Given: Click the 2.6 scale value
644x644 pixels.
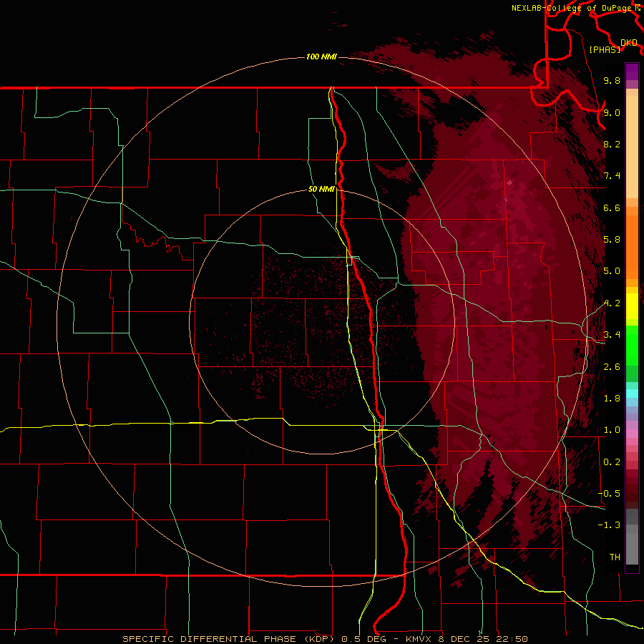Looking at the screenshot, I should pos(612,366).
